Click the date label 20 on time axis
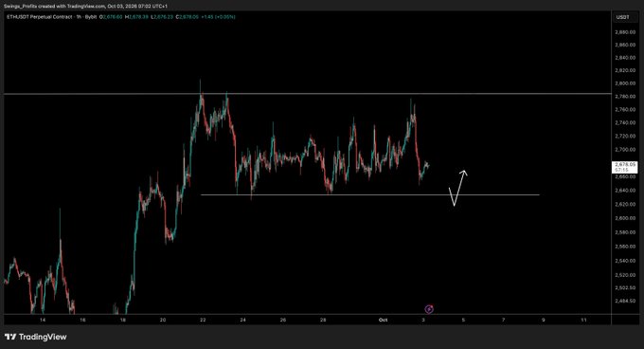Viewport: 644px width, 349px height. 163,320
